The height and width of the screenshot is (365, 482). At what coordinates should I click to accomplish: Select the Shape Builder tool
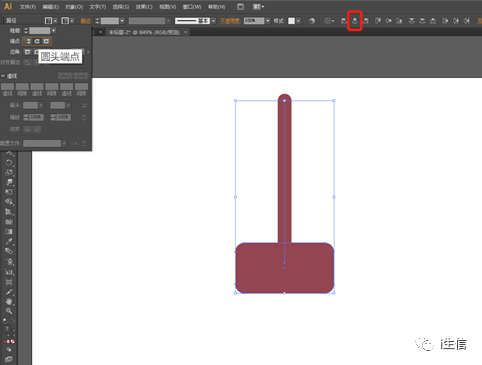(9, 202)
